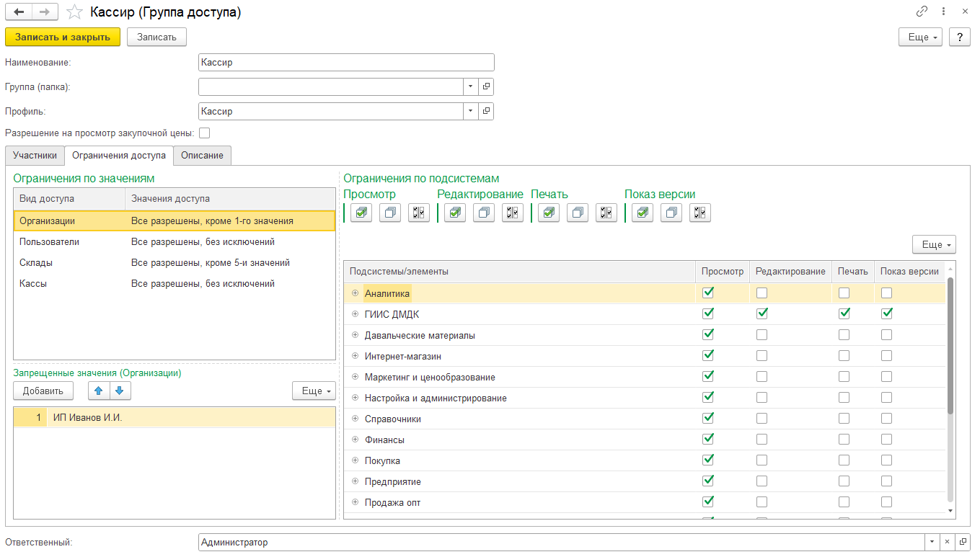Uncheck Печать for ГИИС ДМДК

(844, 313)
